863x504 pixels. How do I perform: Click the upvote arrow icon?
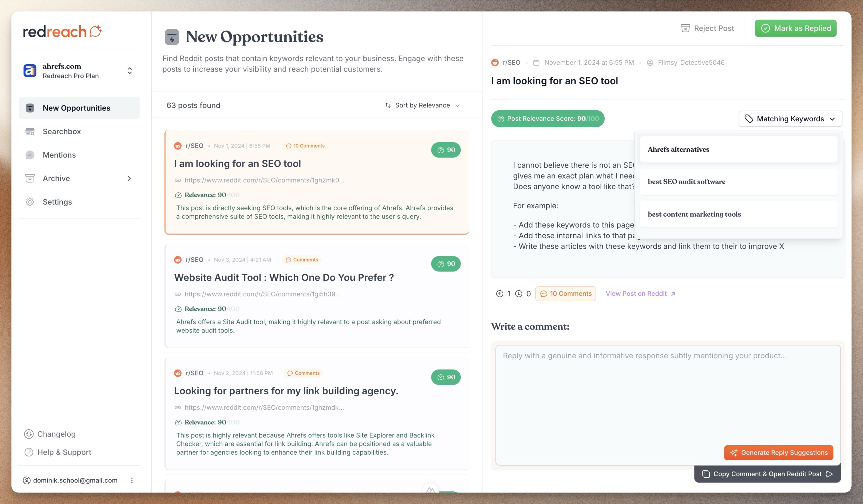[x=500, y=294]
